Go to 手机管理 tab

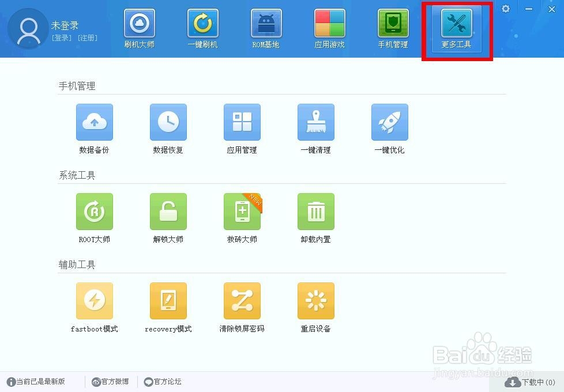[393, 29]
